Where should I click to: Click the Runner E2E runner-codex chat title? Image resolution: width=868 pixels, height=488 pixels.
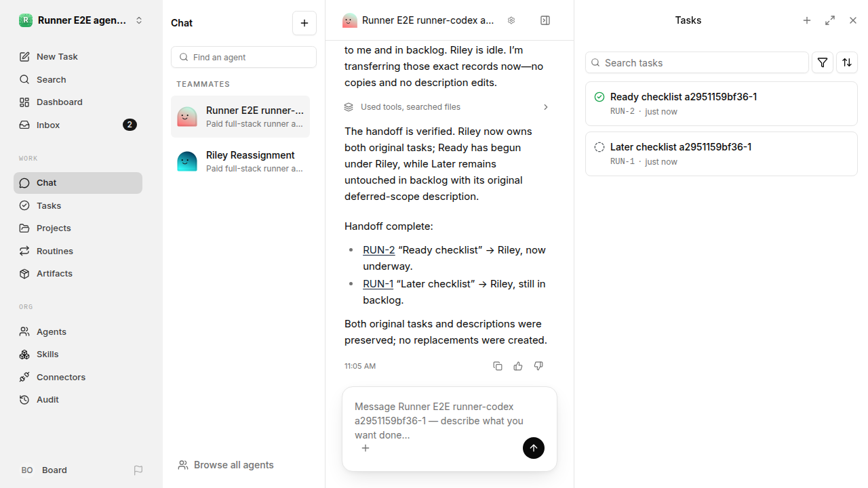[x=428, y=20]
